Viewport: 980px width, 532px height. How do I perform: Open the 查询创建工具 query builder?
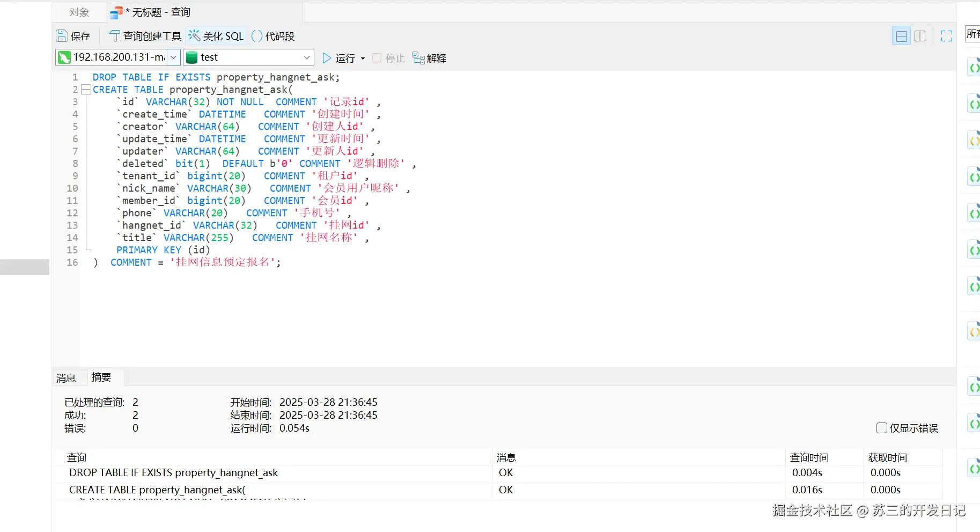pyautogui.click(x=145, y=36)
